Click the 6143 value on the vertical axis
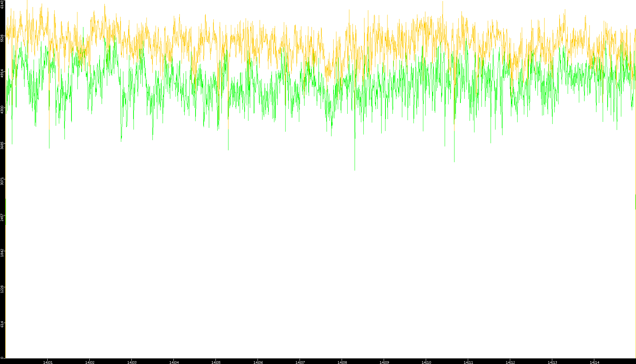 tap(2, 5)
